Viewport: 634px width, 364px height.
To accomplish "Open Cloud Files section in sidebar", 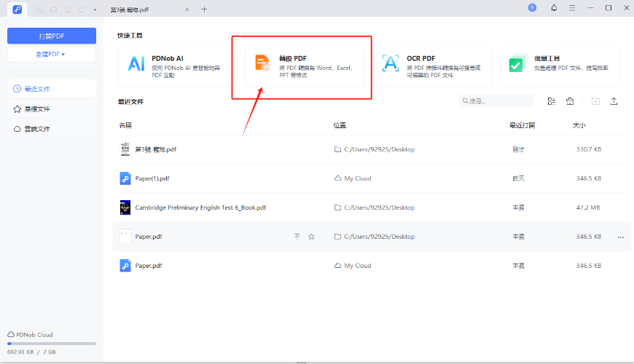I will pyautogui.click(x=52, y=129).
